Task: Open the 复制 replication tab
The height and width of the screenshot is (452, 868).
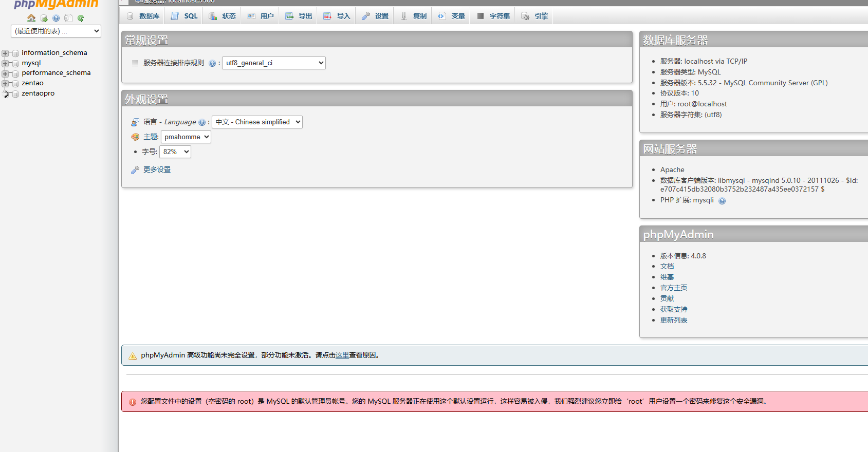Action: tap(413, 16)
